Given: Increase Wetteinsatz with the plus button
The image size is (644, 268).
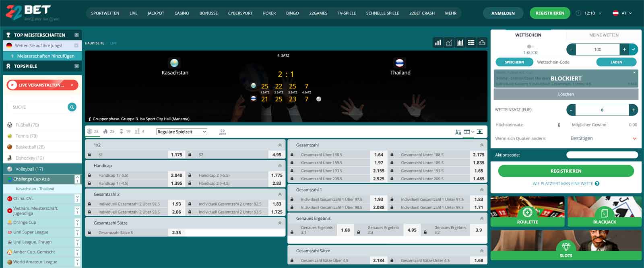Looking at the screenshot, I should pyautogui.click(x=634, y=110).
